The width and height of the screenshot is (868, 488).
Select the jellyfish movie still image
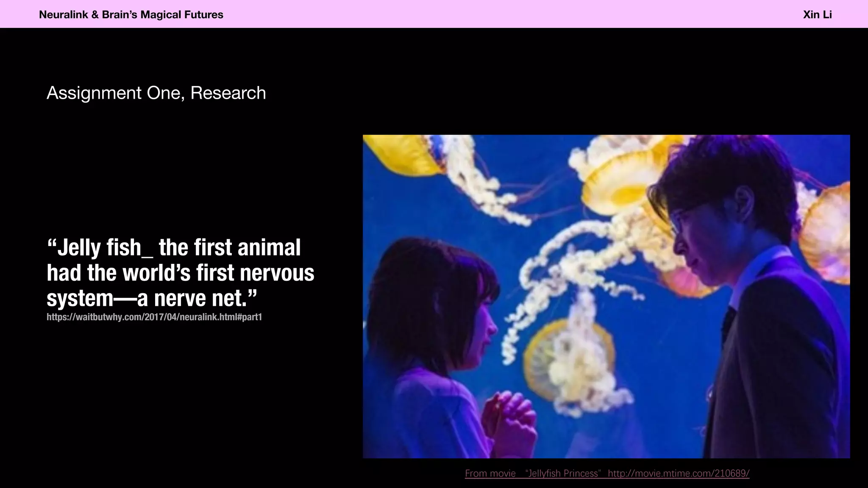tap(606, 297)
